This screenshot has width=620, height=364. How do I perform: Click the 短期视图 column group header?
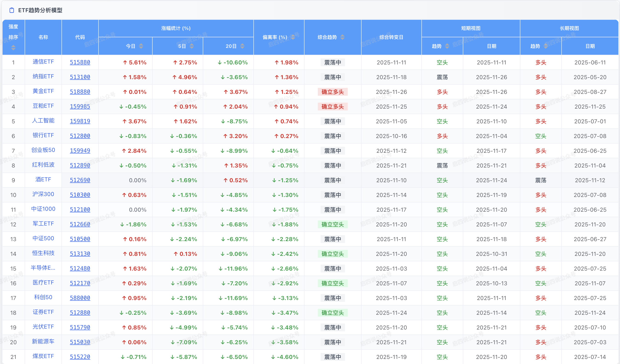[470, 28]
